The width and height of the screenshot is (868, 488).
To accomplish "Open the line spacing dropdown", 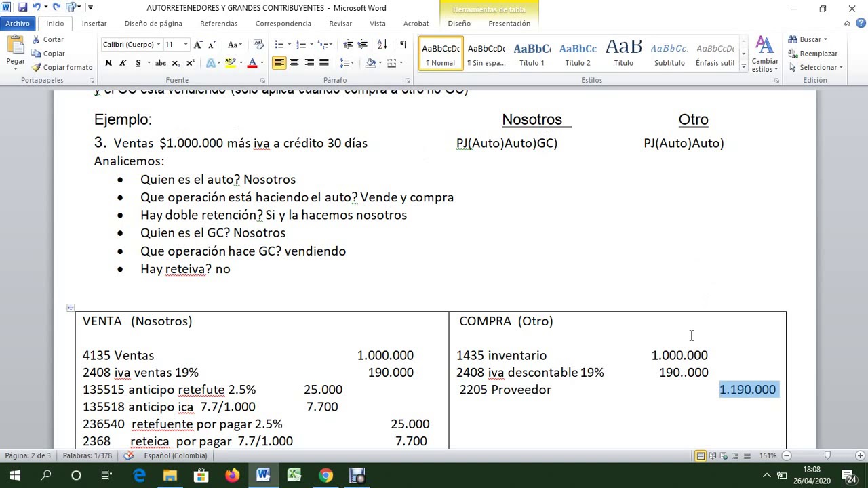I will click(347, 63).
